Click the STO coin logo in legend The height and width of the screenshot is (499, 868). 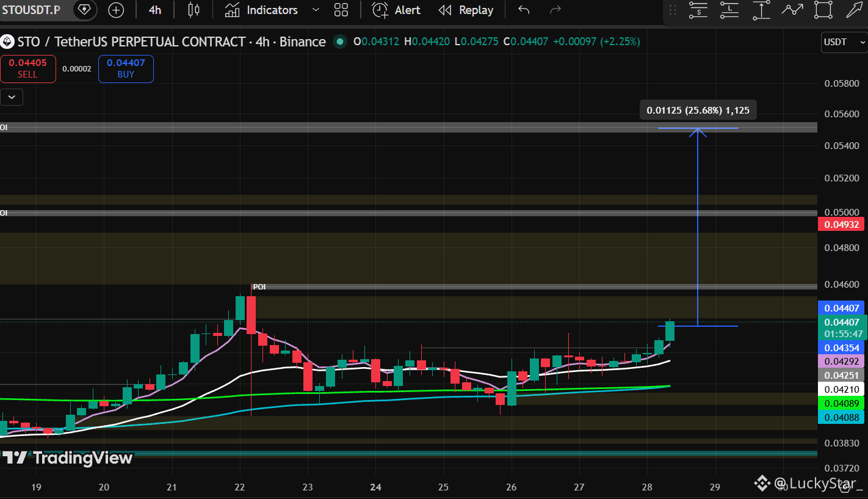click(7, 42)
